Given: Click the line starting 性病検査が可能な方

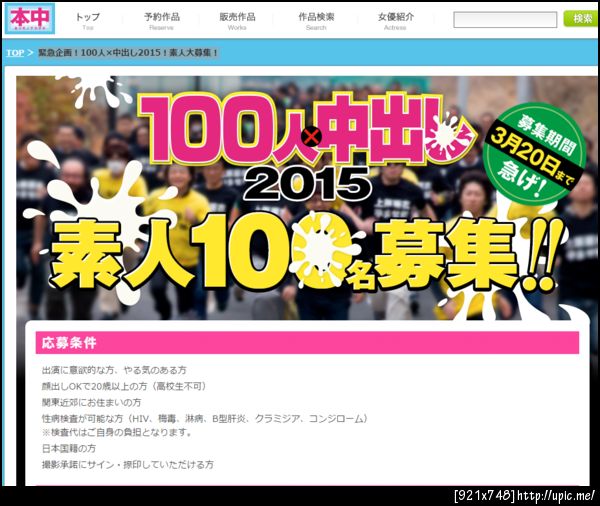Looking at the screenshot, I should click(205, 419).
